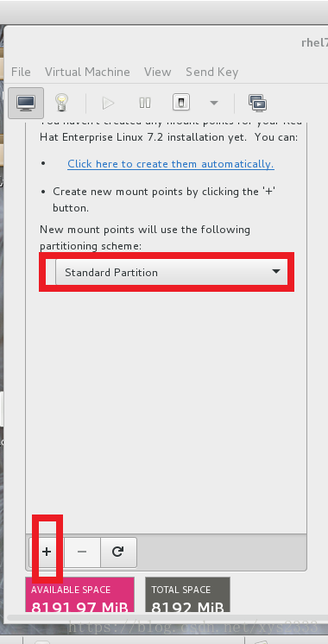Open virtual hardware details lightbulb icon
The image size is (328, 644).
61,103
